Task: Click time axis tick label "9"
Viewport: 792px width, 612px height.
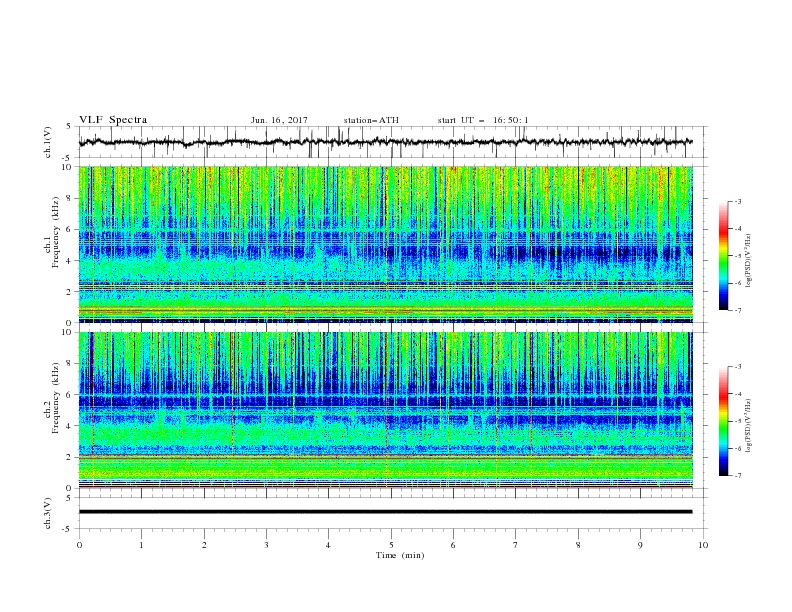Action: 640,545
